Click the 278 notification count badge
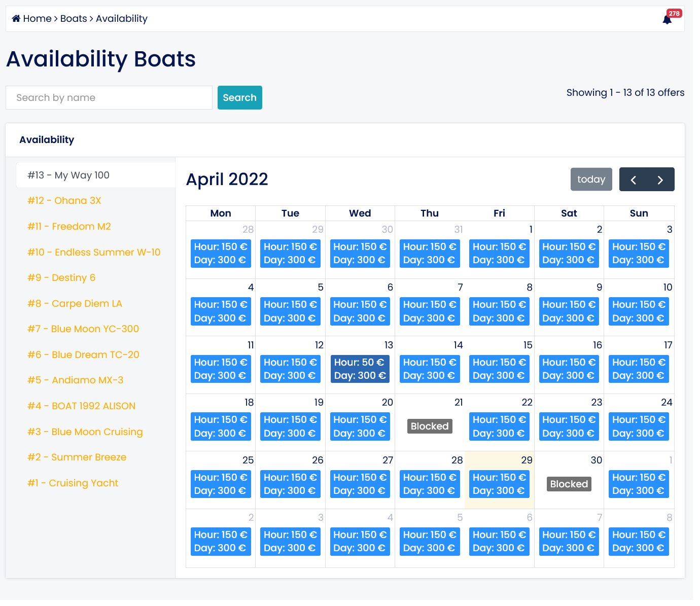Screen dimensions: 700x606 [x=674, y=14]
